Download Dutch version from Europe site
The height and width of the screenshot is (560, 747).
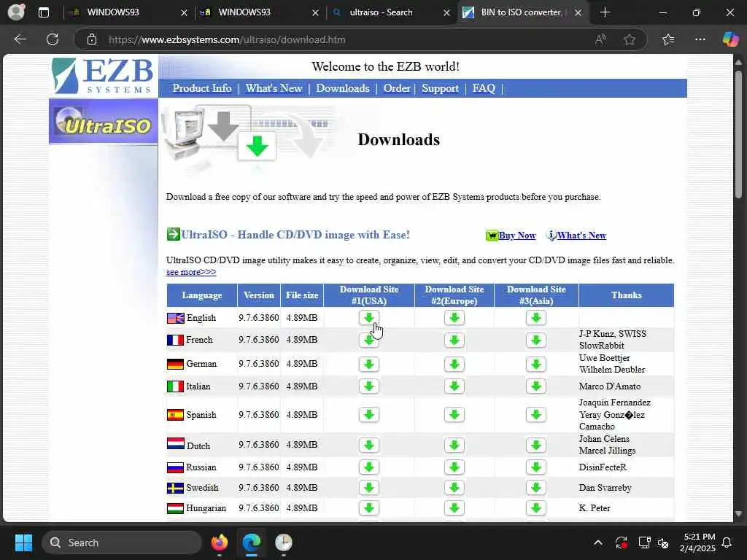point(454,446)
